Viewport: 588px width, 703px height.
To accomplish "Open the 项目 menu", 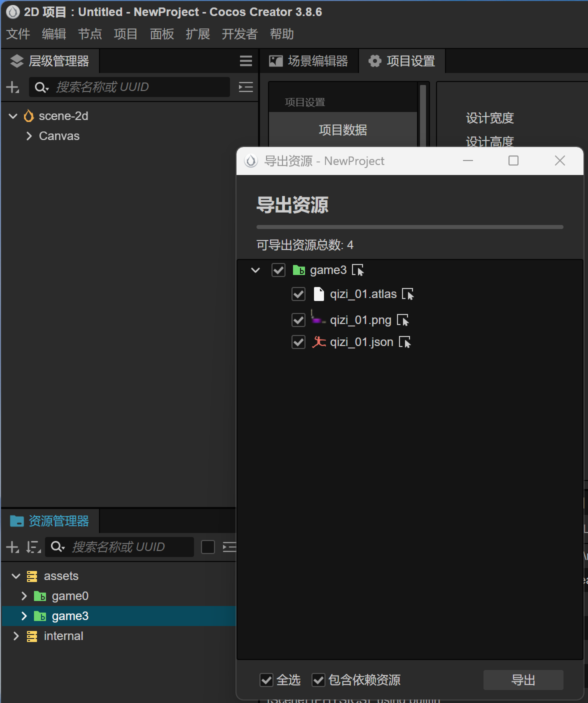I will tap(126, 34).
